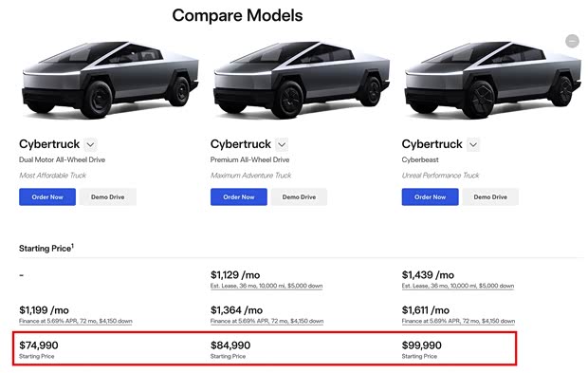The image size is (588, 373).
Task: Order Now for Premium All-Wheel Drive
Action: tap(238, 197)
